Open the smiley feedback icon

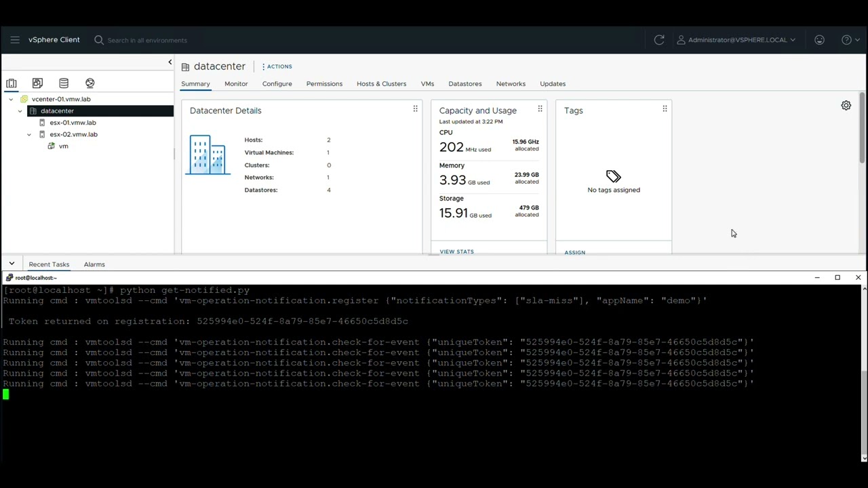click(x=819, y=40)
